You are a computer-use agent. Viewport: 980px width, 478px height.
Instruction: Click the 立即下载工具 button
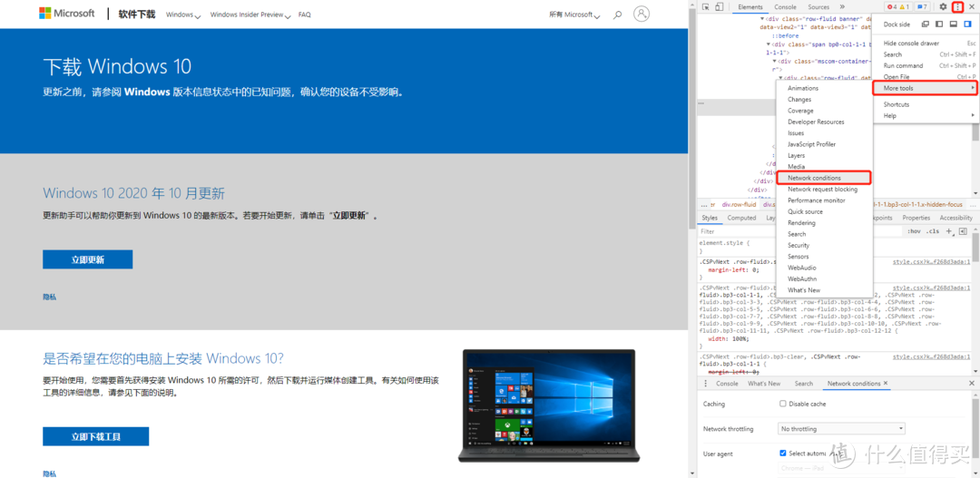(x=95, y=437)
